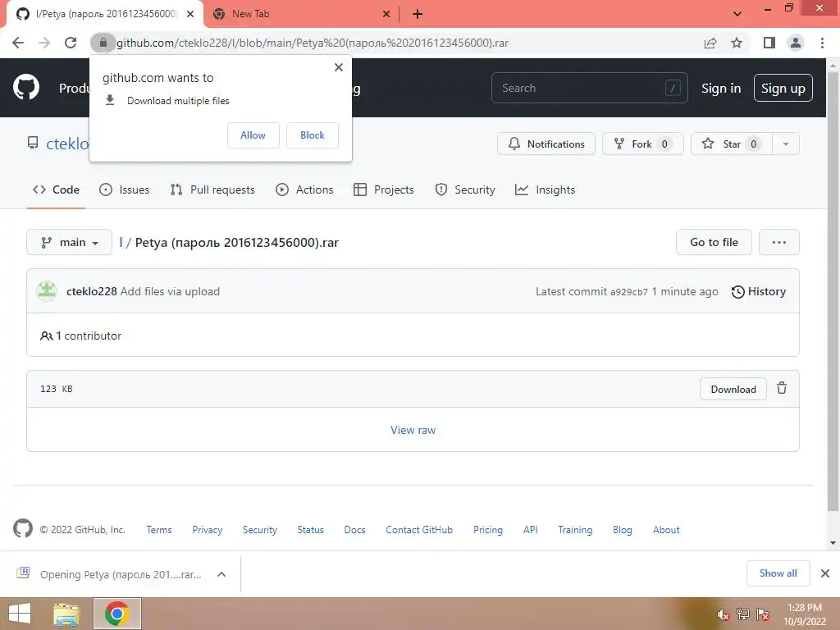Open the Docs footer link
The width and height of the screenshot is (840, 630).
coord(354,529)
